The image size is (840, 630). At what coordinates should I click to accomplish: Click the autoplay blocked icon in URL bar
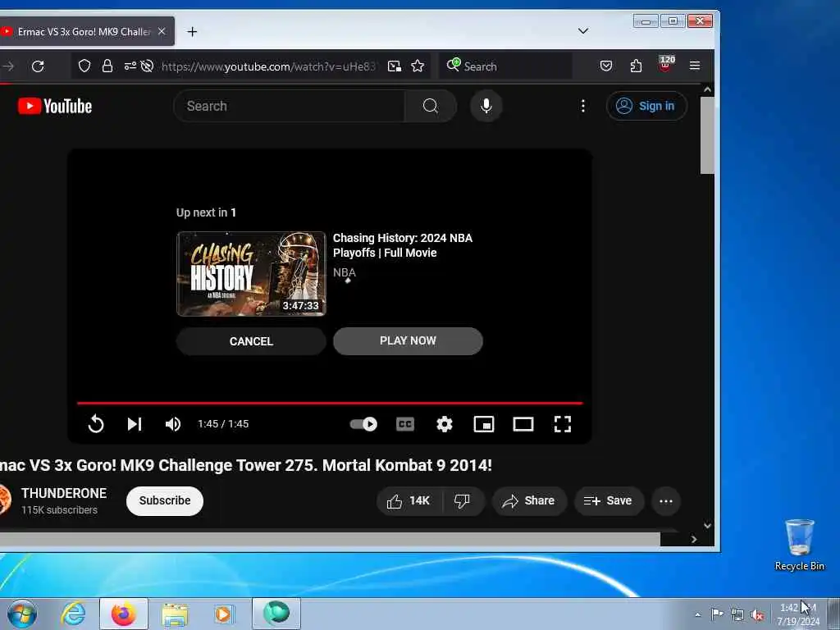pyautogui.click(x=147, y=66)
